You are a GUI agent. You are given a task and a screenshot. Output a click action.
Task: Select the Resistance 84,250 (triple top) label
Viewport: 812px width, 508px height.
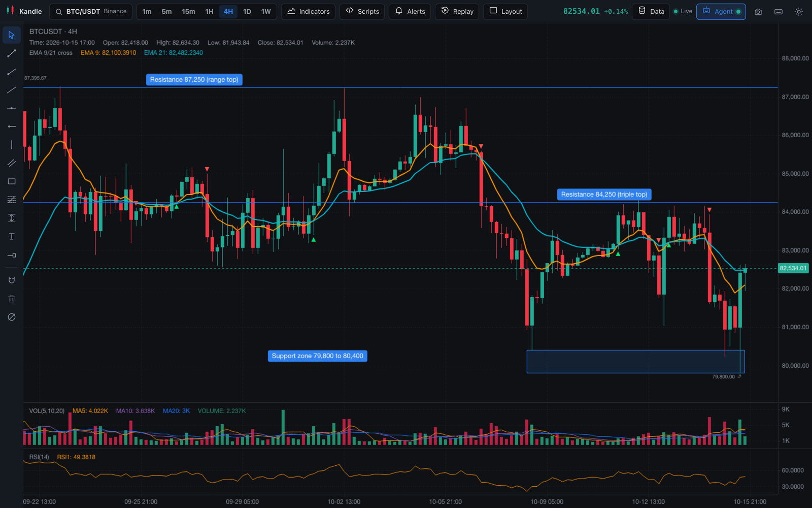click(604, 195)
